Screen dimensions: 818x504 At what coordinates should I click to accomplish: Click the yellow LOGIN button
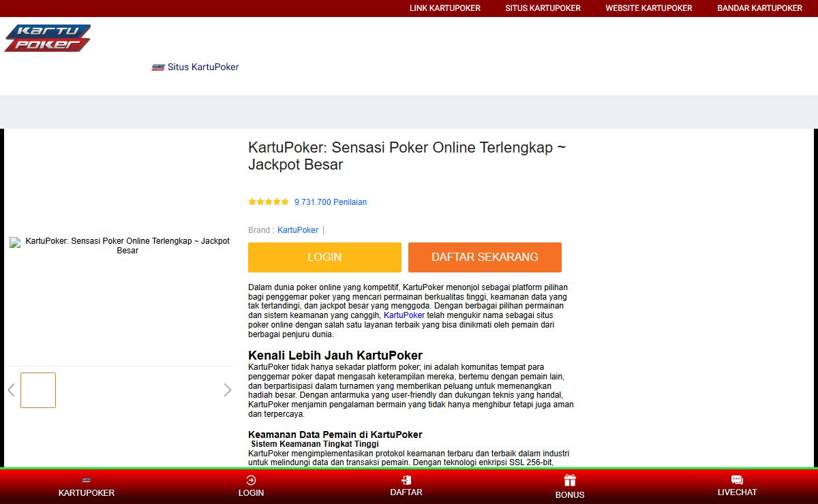point(324,257)
